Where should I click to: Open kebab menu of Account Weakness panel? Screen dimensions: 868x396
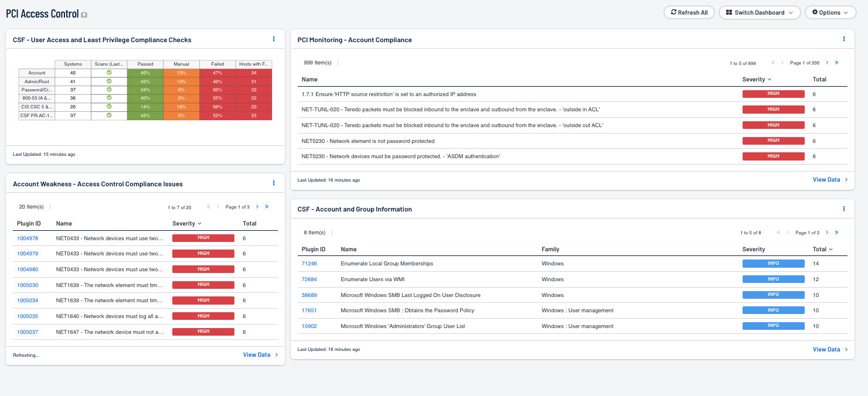pos(274,183)
